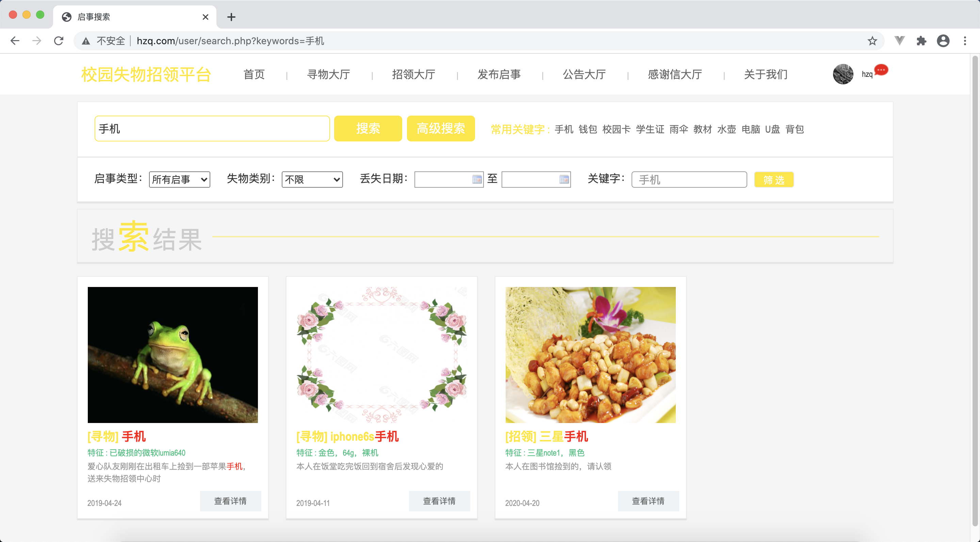Open the [寻物] 手机 title link
This screenshot has height=542, width=980.
click(117, 436)
